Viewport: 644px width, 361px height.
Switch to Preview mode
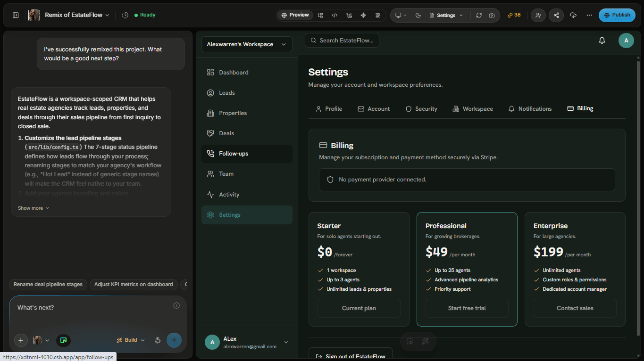(295, 15)
